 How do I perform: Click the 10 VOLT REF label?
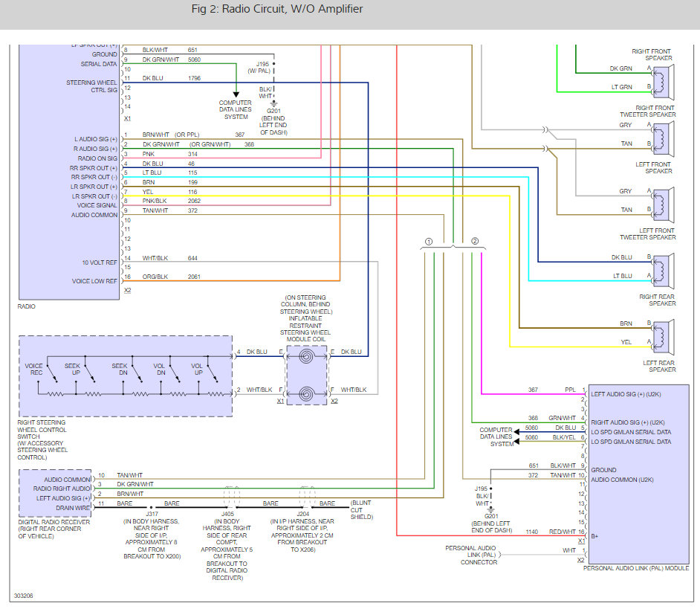(100, 262)
